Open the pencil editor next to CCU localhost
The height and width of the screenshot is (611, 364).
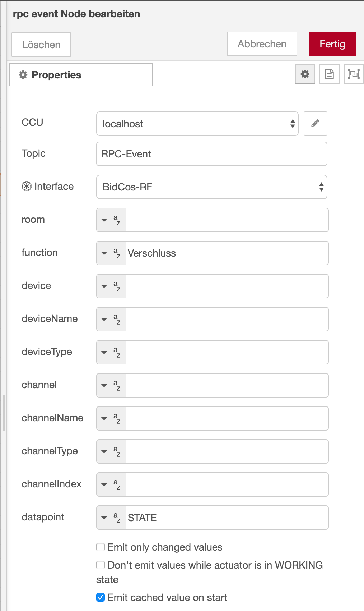tap(315, 124)
